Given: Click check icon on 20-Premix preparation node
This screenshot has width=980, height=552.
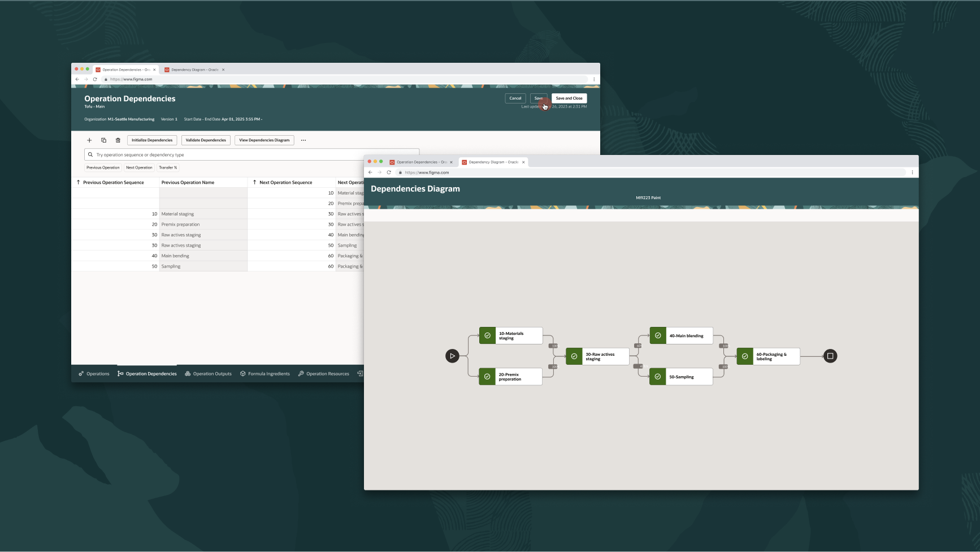Looking at the screenshot, I should (x=487, y=377).
